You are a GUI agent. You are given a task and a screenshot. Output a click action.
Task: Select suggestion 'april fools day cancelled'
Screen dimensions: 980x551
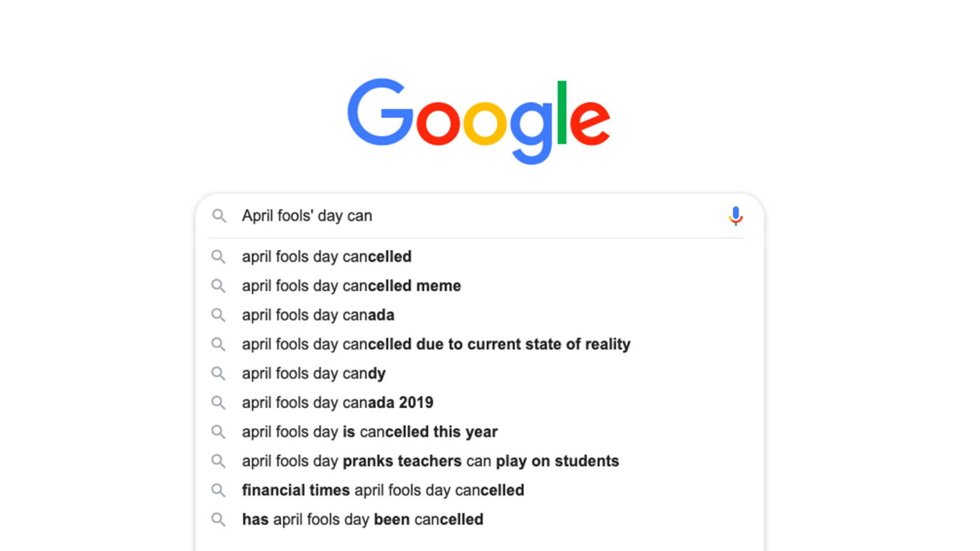(327, 256)
